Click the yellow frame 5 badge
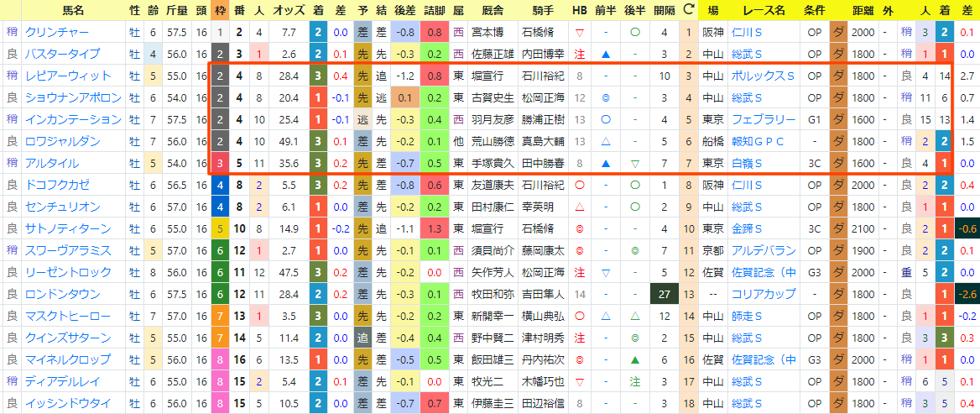Image resolution: width=980 pixels, height=414 pixels. click(x=219, y=229)
